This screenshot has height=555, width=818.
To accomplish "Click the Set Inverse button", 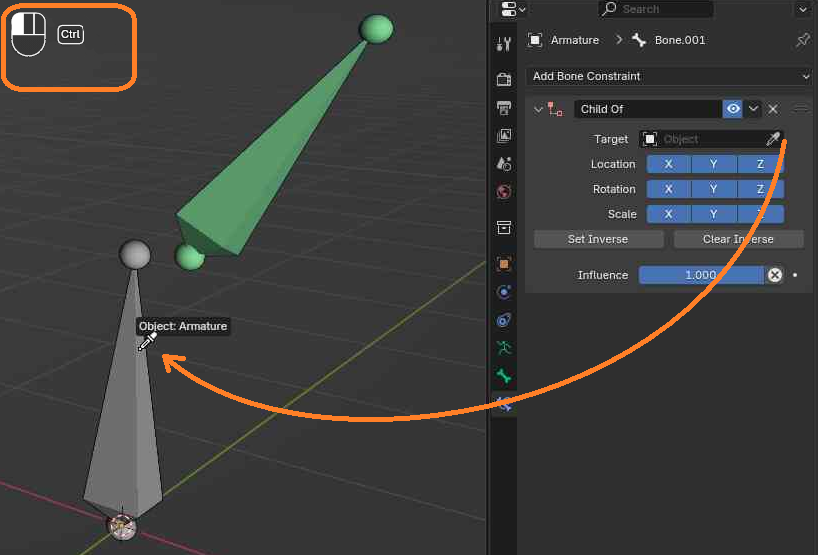I will pos(598,239).
